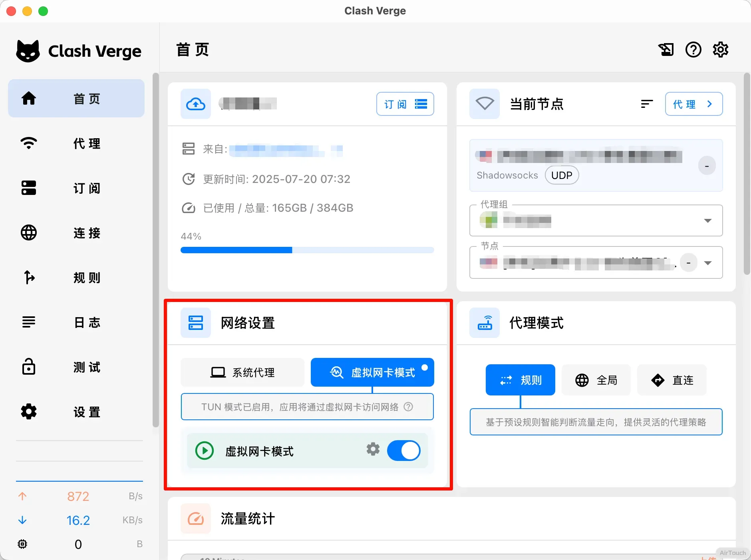Click the lightweight mode icon in header

(666, 50)
